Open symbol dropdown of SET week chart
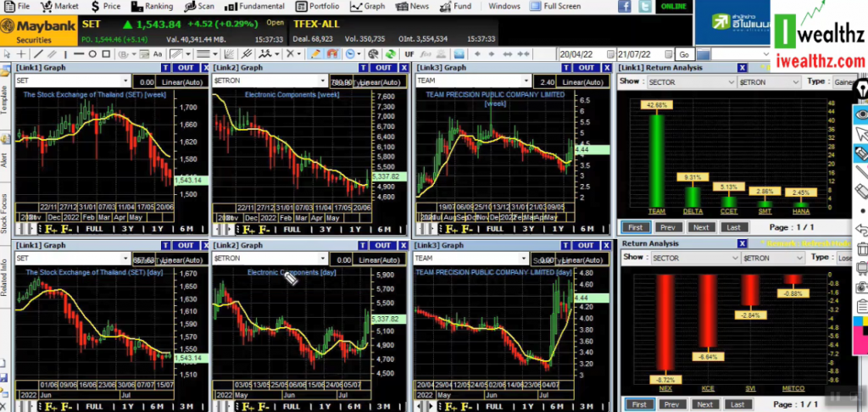This screenshot has height=412, width=868. point(125,81)
